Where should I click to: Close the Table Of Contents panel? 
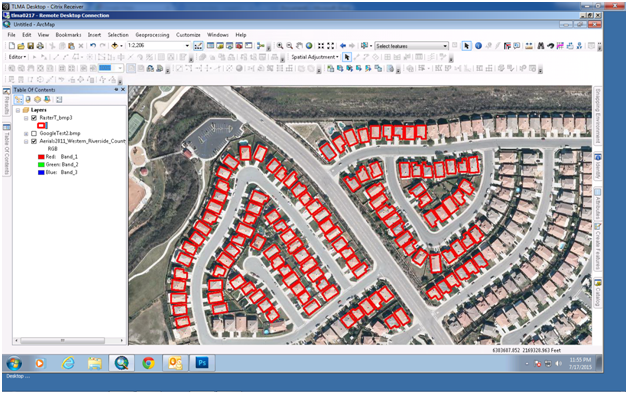click(123, 90)
